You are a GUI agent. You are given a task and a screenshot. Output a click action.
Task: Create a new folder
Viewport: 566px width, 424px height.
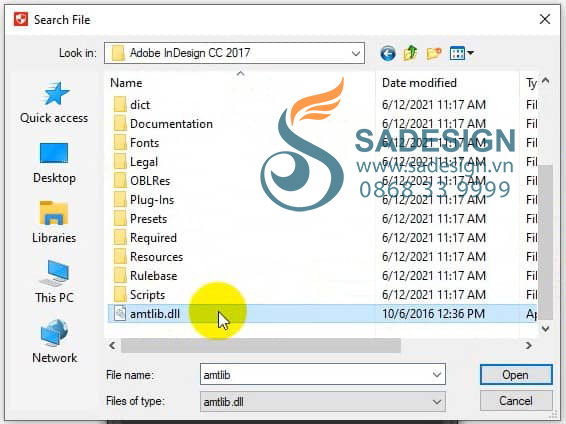click(434, 54)
